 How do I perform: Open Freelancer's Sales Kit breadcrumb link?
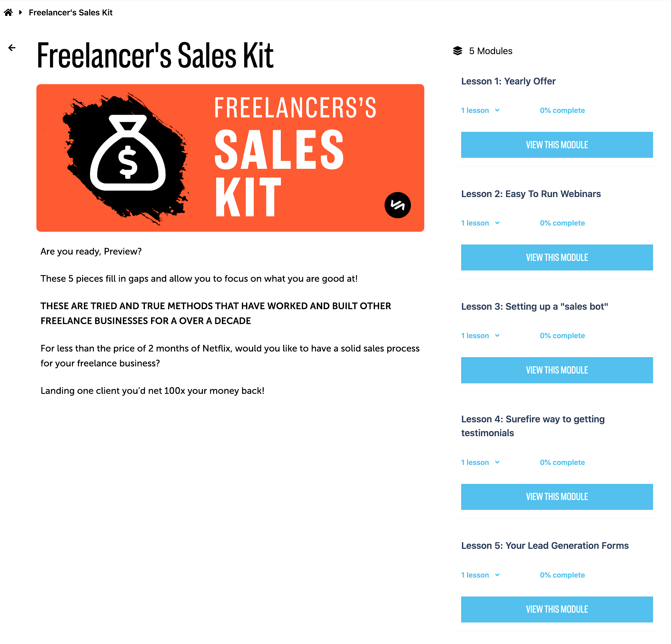point(71,13)
